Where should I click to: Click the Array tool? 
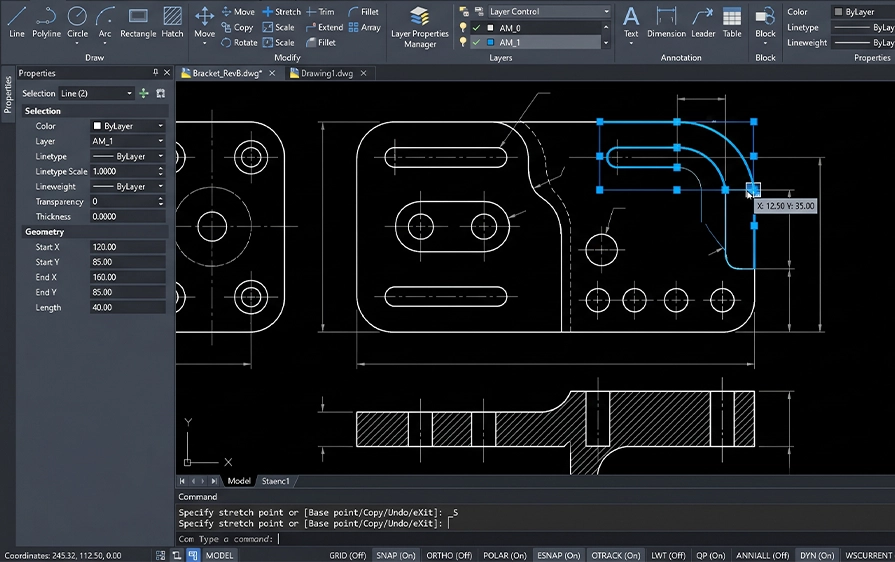coord(365,27)
